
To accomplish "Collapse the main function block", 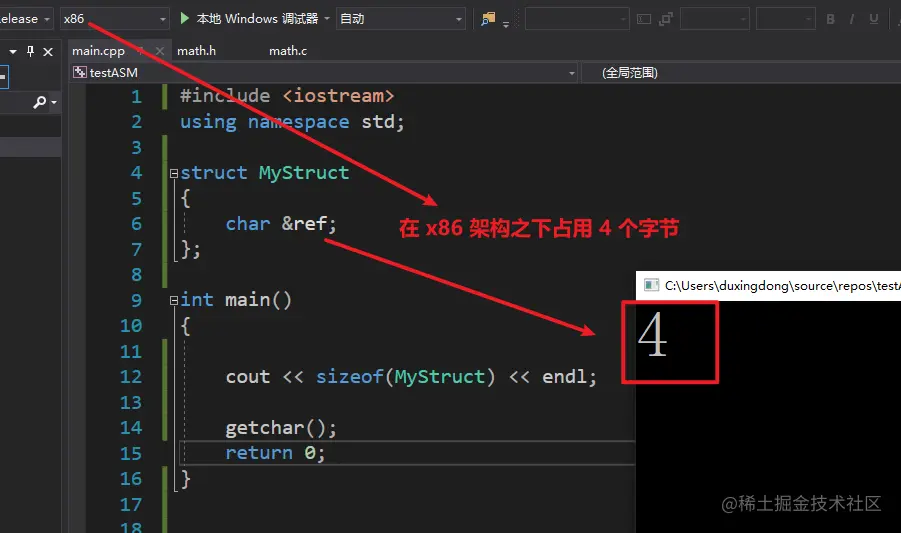I will [x=174, y=300].
